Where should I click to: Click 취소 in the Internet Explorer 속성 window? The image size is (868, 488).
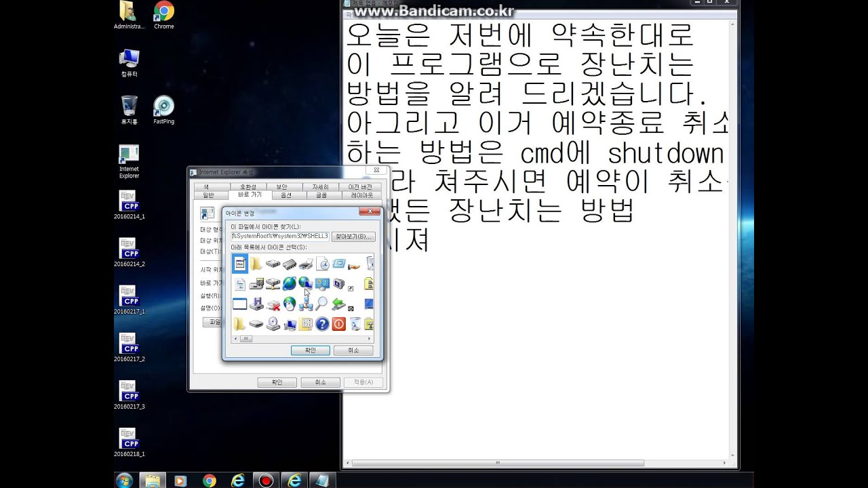coord(320,382)
